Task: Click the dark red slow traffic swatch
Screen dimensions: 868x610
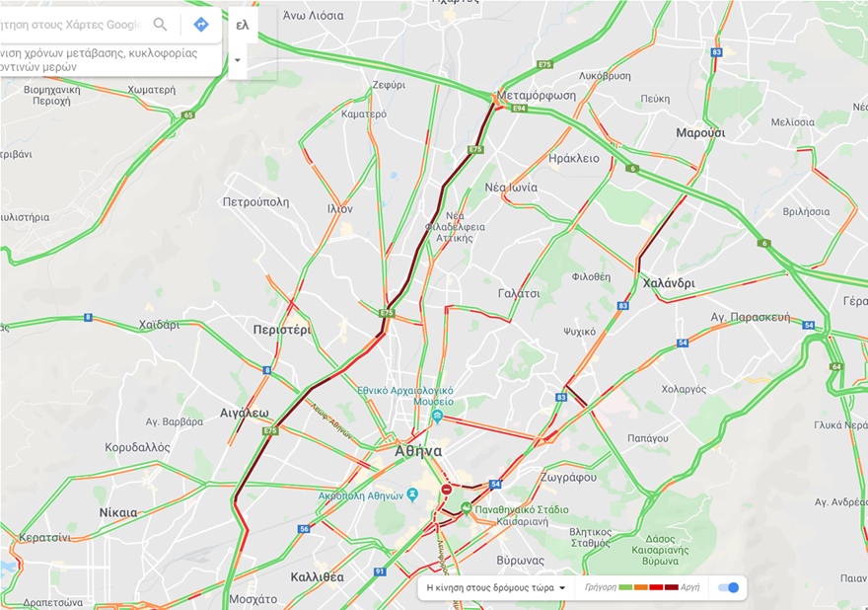Action: pyautogui.click(x=671, y=588)
